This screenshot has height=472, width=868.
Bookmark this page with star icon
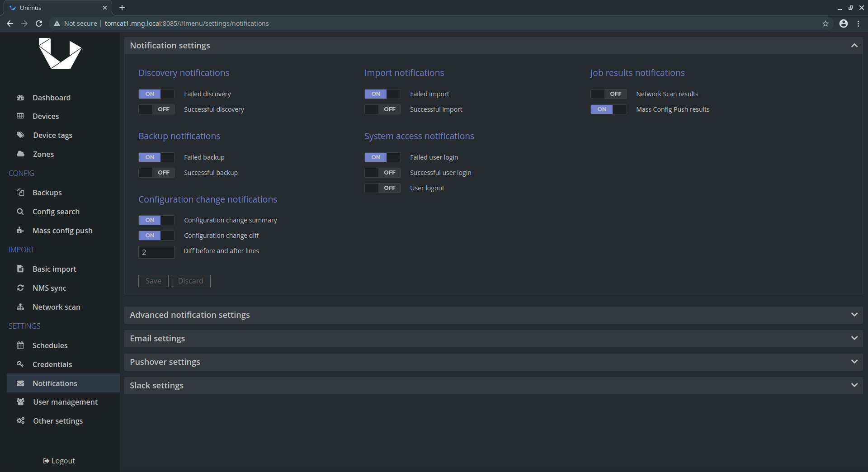pyautogui.click(x=826, y=24)
